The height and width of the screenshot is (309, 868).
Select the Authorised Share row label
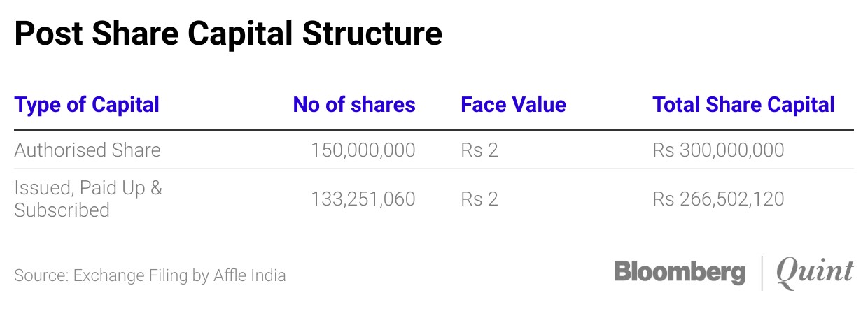[87, 150]
